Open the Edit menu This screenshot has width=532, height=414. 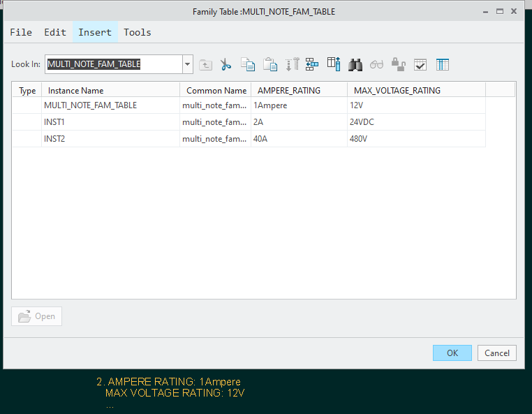[55, 32]
